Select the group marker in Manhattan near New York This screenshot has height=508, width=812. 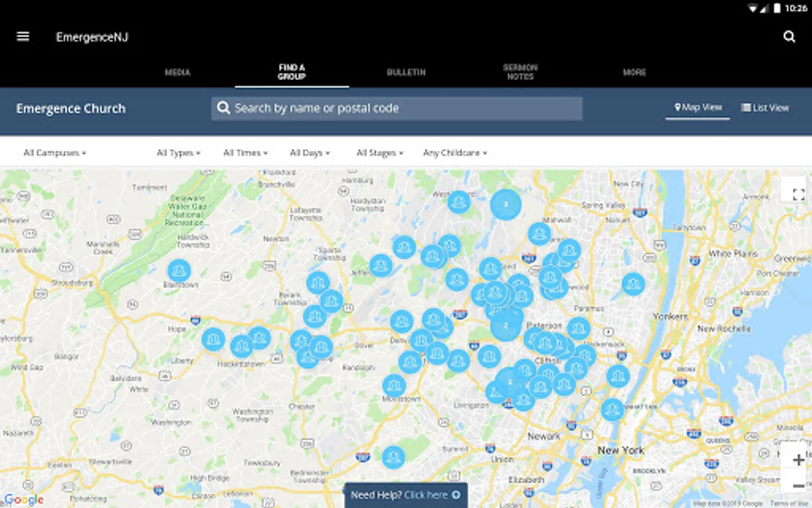point(612,410)
